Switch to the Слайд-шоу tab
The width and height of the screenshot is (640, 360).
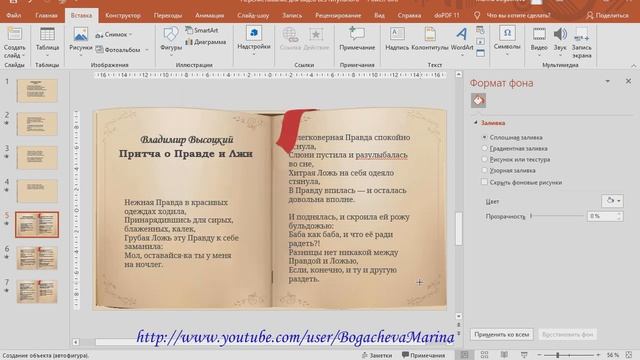(x=253, y=16)
